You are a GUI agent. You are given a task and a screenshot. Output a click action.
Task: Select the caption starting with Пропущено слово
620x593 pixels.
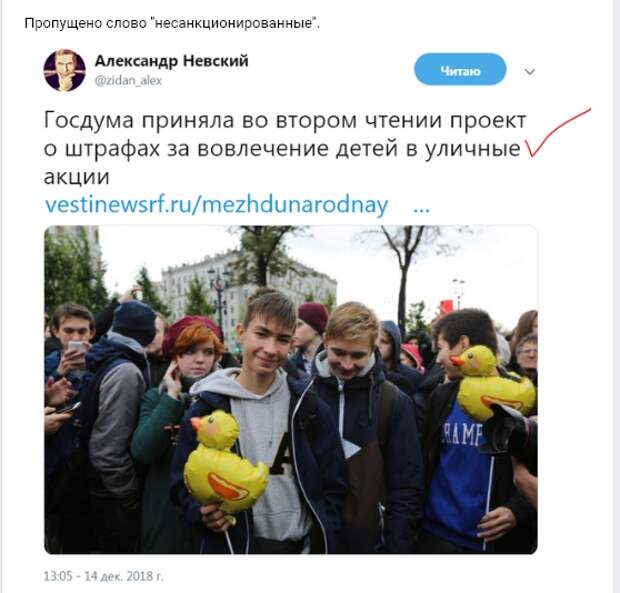[172, 23]
